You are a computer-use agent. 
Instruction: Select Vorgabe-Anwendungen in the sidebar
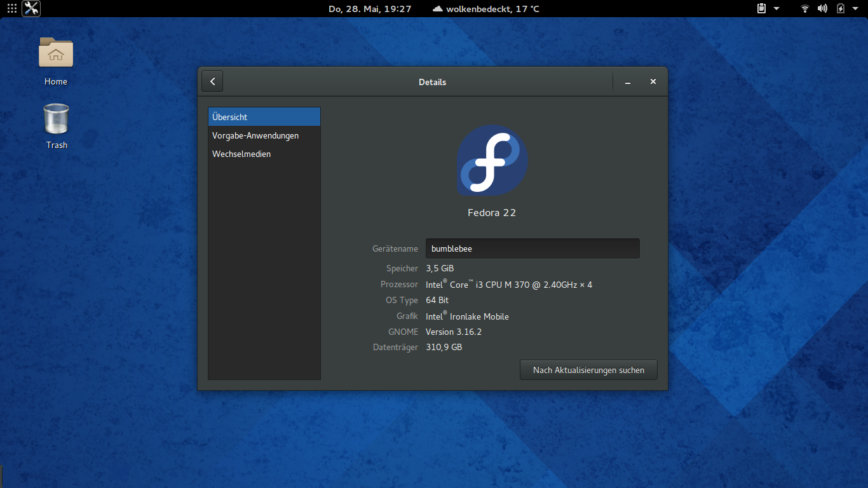(x=264, y=135)
